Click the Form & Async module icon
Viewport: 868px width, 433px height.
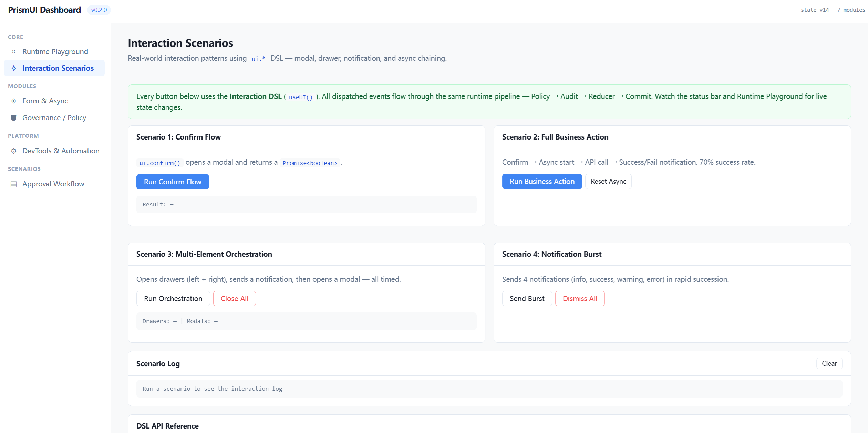point(14,101)
